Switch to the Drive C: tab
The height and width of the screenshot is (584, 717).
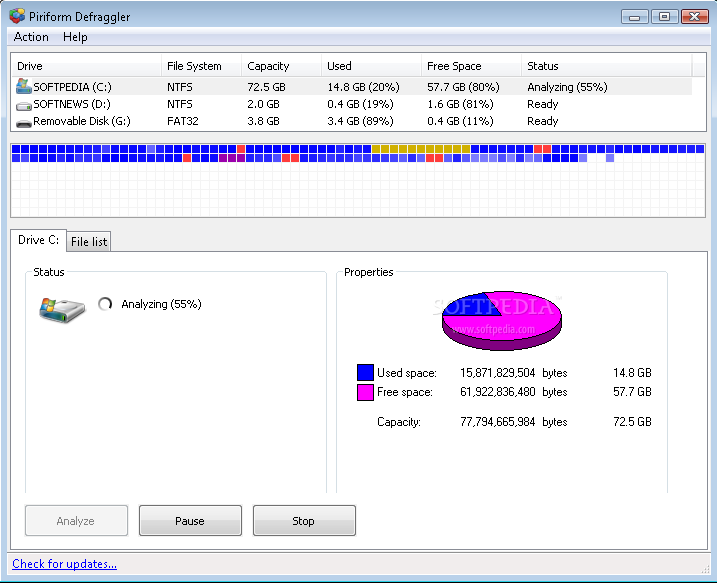click(38, 240)
